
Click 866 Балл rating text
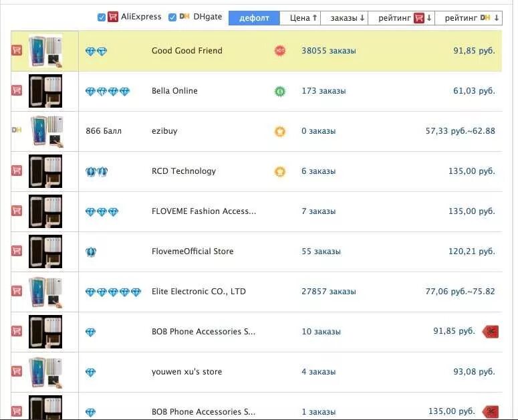click(104, 131)
